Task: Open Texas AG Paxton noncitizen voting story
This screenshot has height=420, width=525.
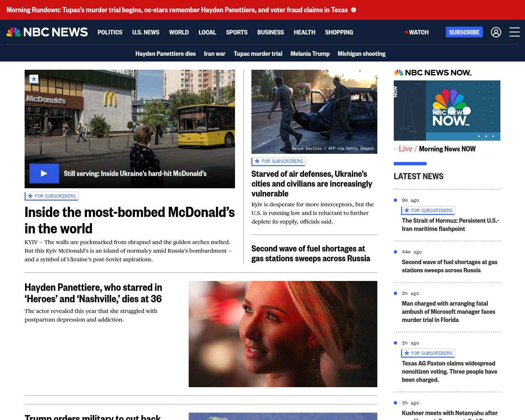Action: coord(450,372)
